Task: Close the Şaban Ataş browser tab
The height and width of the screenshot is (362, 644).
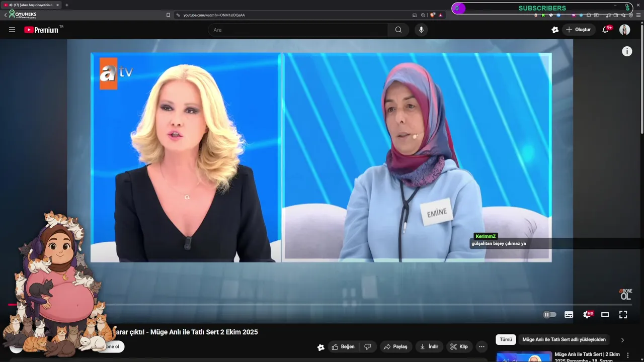Action: 57,5
